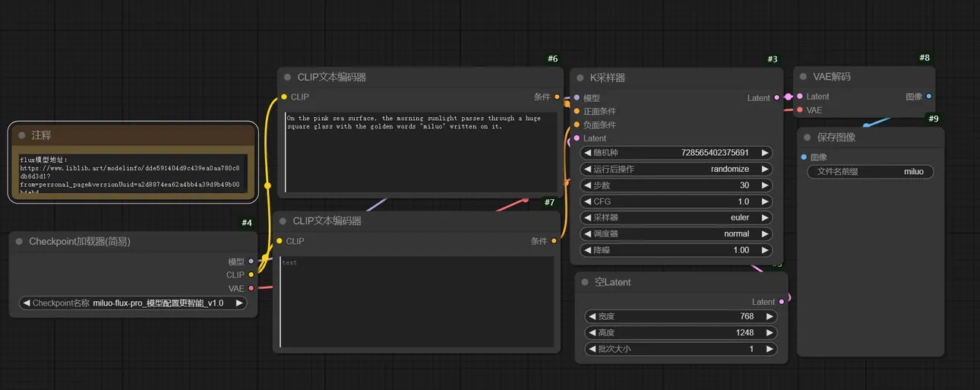This screenshot has height=390, width=980.
Task: Click the seed value 728565402375691
Action: (715, 153)
